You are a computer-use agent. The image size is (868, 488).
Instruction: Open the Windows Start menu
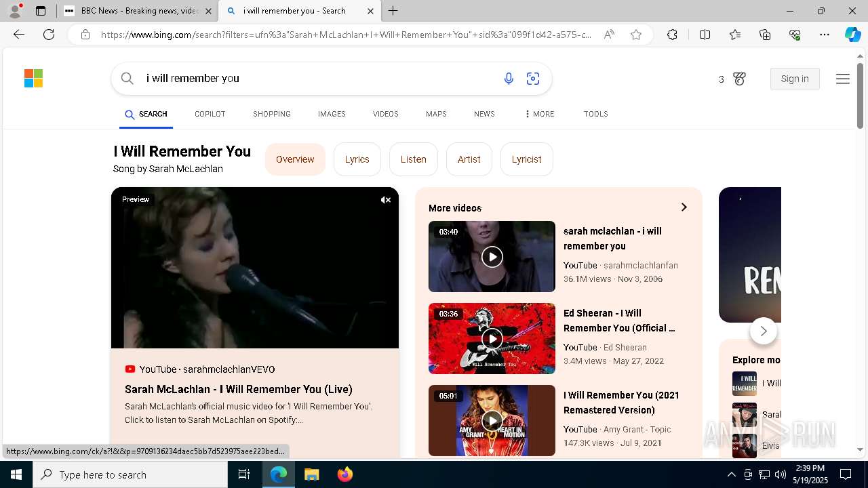[x=16, y=474]
